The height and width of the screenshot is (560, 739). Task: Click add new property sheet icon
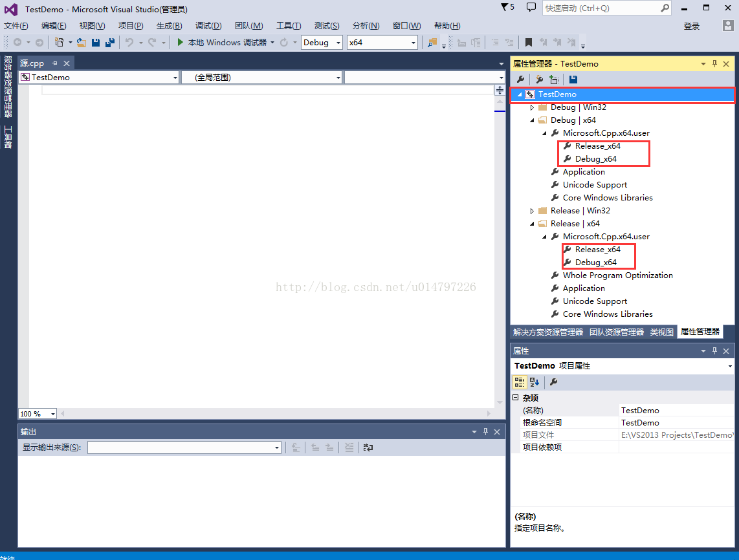(539, 79)
